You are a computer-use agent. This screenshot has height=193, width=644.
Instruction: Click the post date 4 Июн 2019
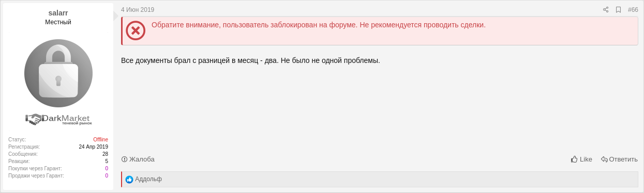[138, 10]
